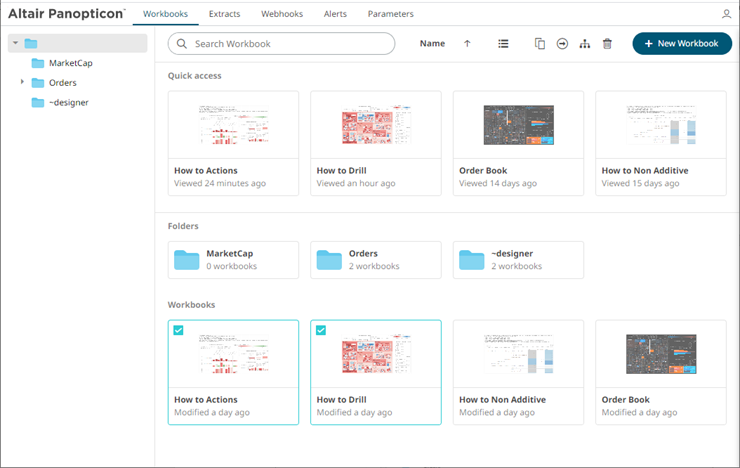This screenshot has width=740, height=468.
Task: Open the Alerts tab
Action: (335, 14)
